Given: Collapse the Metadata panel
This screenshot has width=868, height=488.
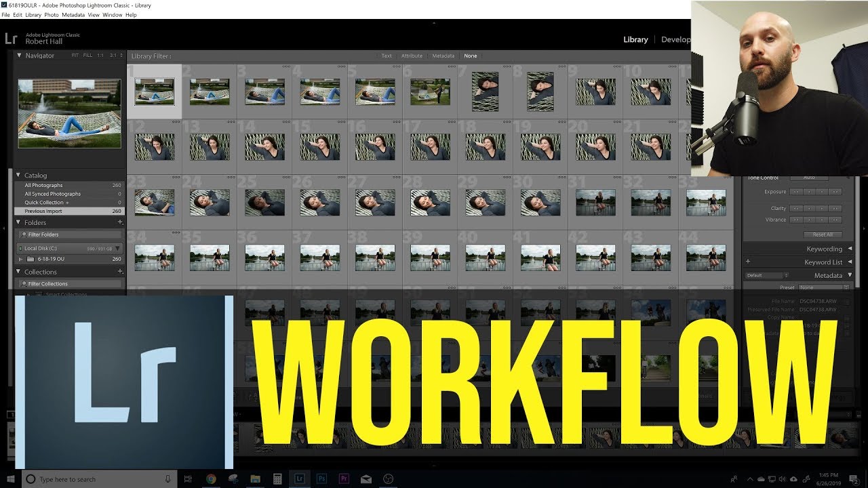Looking at the screenshot, I should pyautogui.click(x=849, y=275).
